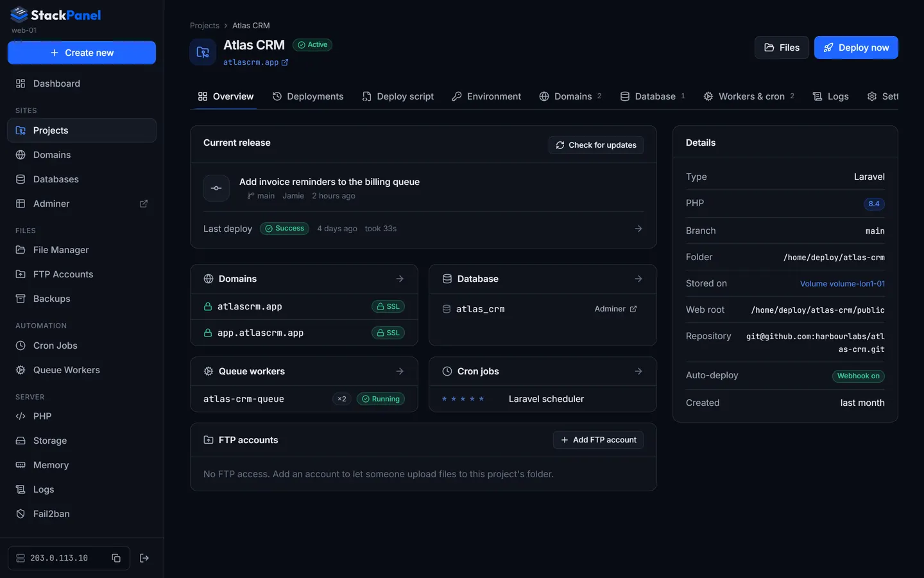This screenshot has width=924, height=578.
Task: Copy the server IP address icon
Action: 116,558
